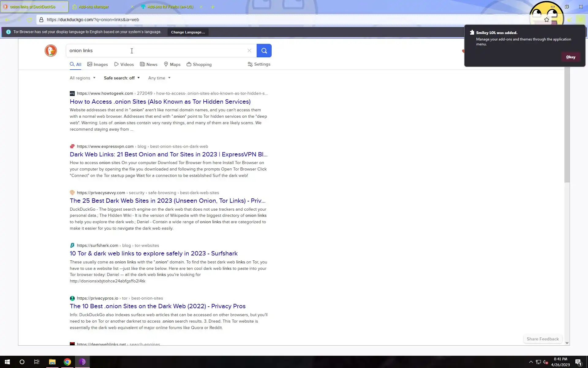The image size is (588, 368).
Task: Open the Safe search: off dropdown
Action: (x=122, y=78)
